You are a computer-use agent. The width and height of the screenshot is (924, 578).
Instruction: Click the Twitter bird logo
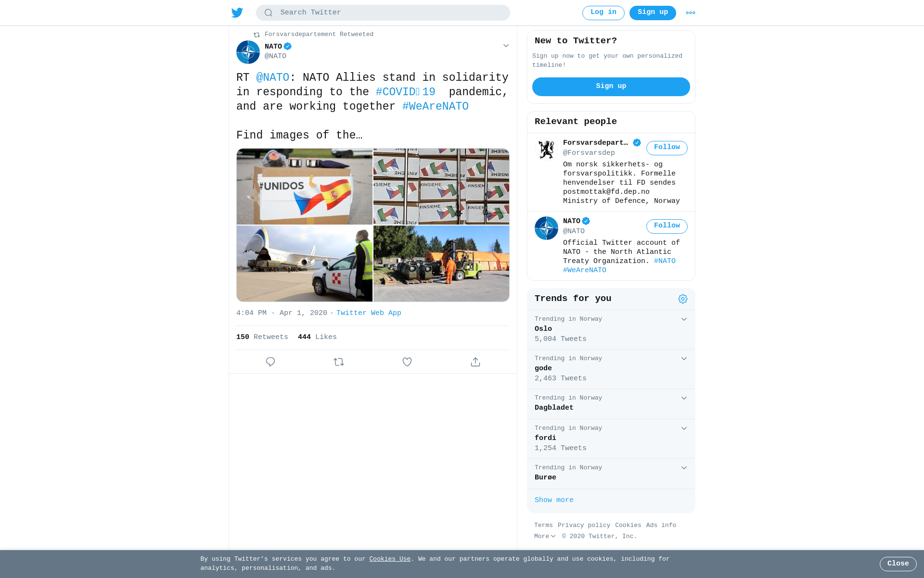(x=237, y=13)
